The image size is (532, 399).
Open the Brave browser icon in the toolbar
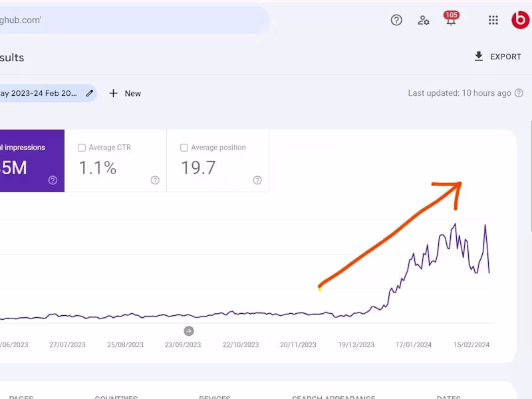(521, 20)
